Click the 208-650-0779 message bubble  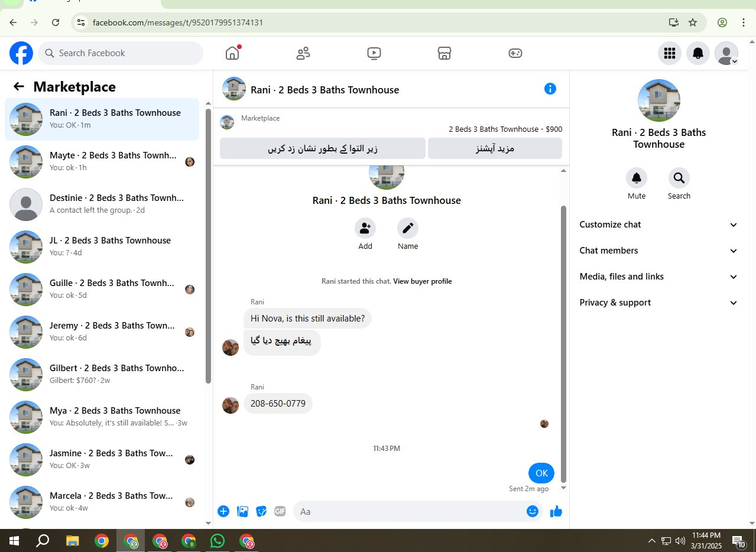[x=278, y=404]
